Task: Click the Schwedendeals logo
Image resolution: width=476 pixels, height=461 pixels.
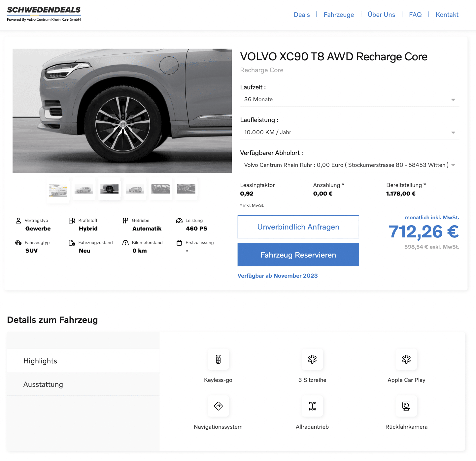Action: point(44,14)
